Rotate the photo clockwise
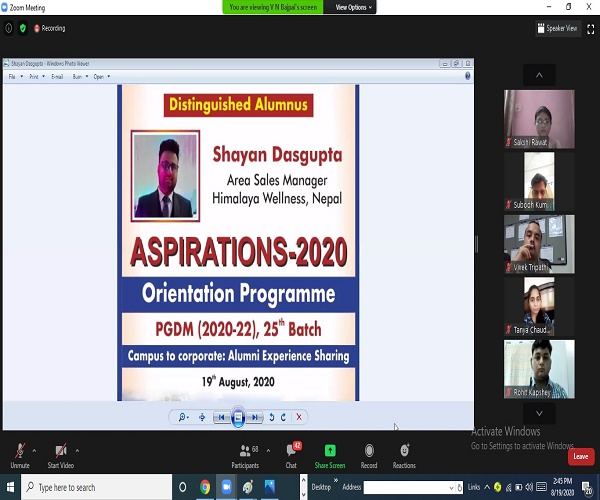This screenshot has height=500, width=600. (284, 417)
